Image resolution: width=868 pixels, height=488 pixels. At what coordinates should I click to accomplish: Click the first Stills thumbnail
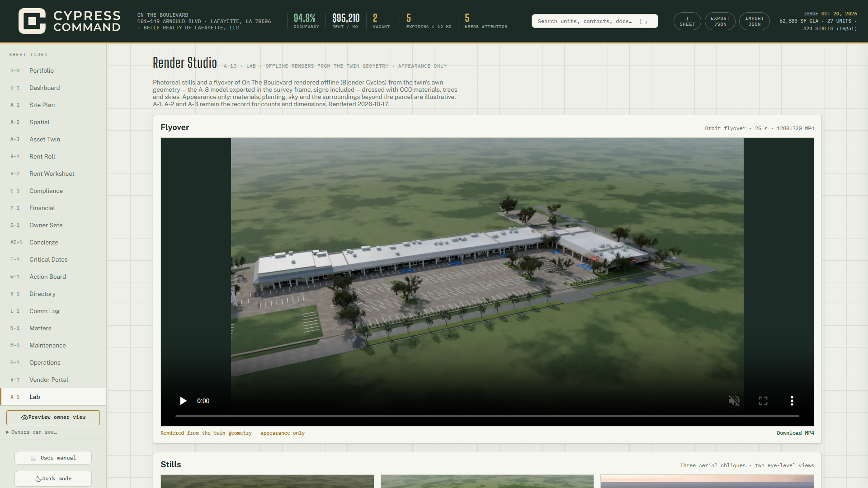pyautogui.click(x=267, y=481)
